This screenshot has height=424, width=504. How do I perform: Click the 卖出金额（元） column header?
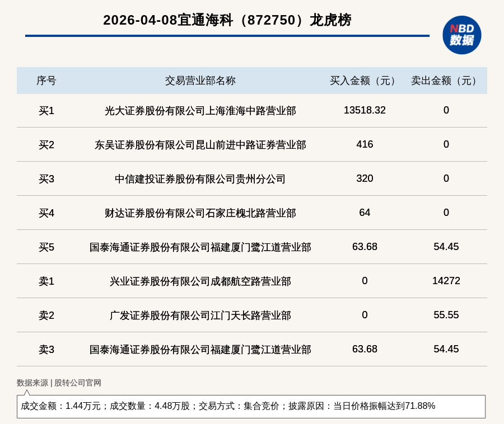pos(446,81)
